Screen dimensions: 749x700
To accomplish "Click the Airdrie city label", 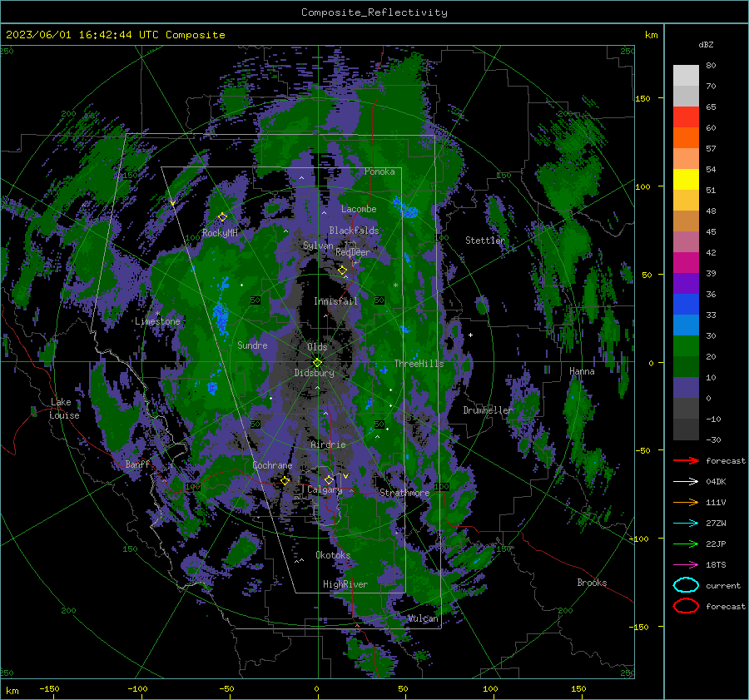I will tap(328, 444).
